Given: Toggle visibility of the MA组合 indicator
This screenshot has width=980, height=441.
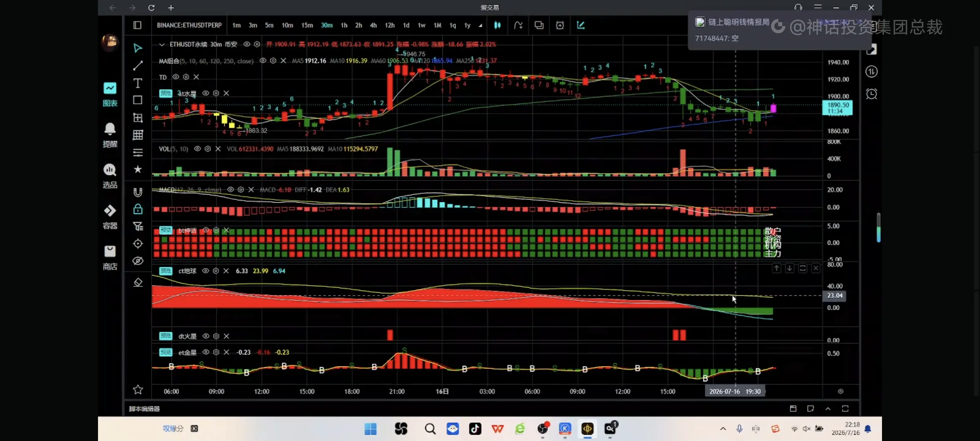Looking at the screenshot, I should (262, 61).
